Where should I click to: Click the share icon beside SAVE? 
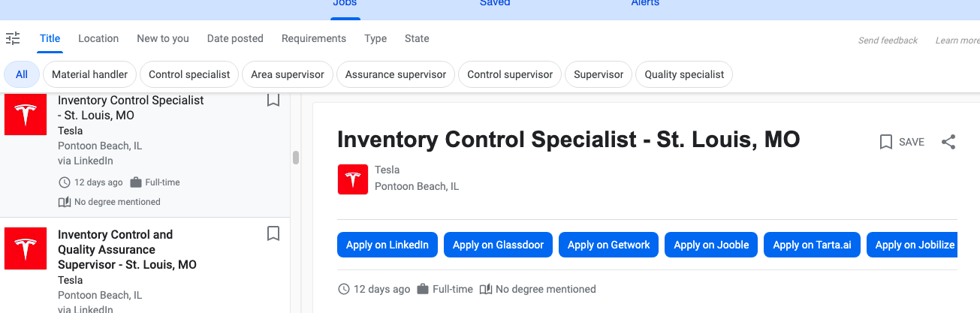(948, 142)
